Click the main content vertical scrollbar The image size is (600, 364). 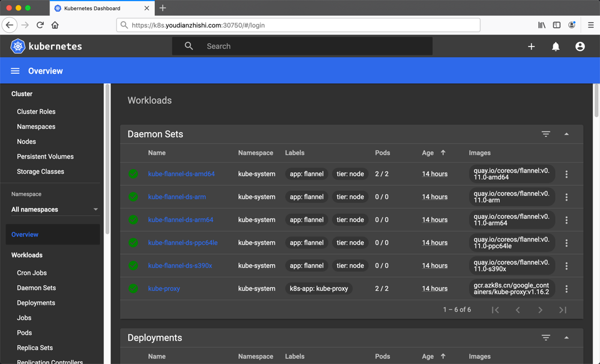(x=596, y=100)
